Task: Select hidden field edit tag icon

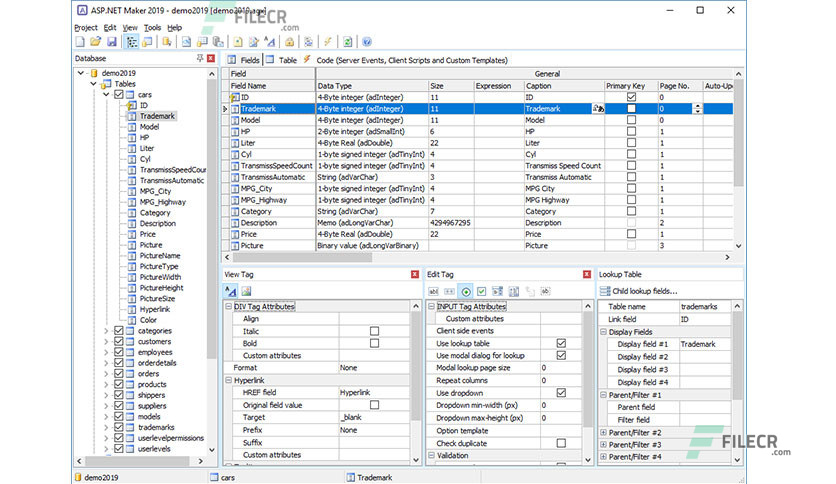Action: 545,291
